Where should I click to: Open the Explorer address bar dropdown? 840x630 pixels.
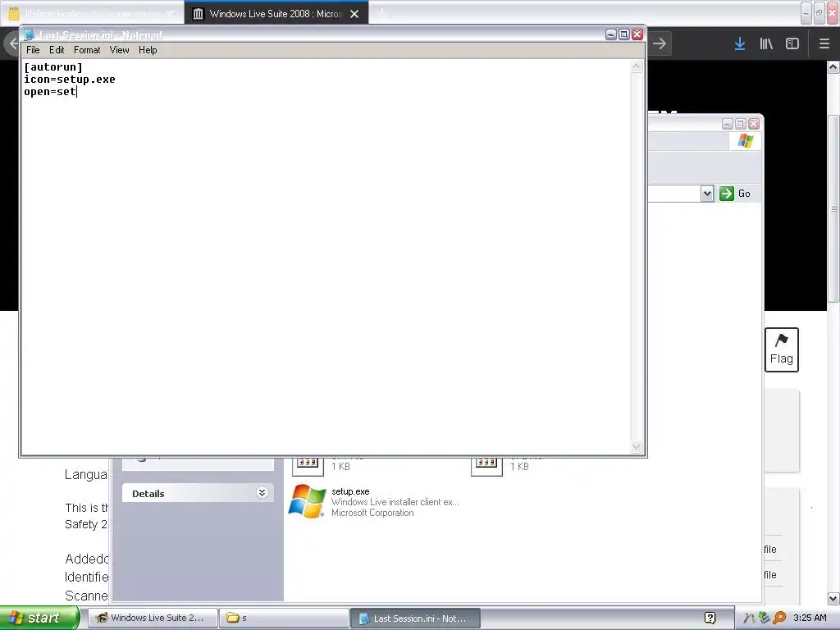coord(707,194)
